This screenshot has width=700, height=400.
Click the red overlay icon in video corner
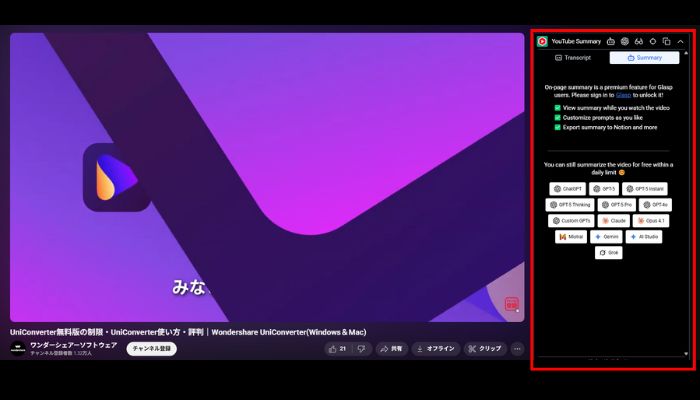click(512, 304)
